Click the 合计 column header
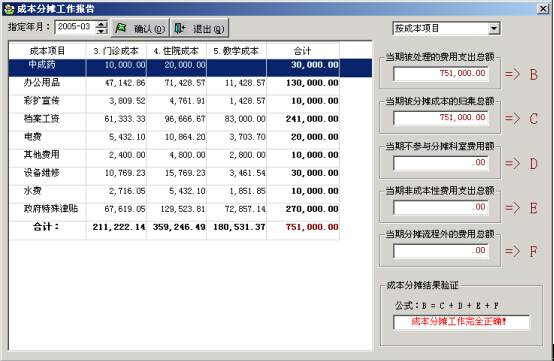This screenshot has width=554, height=361. pos(303,51)
